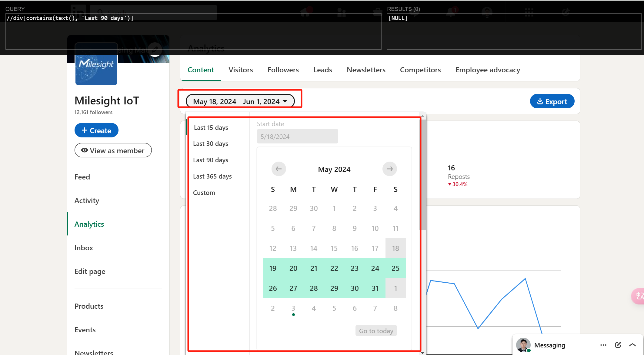Open the date range dropdown selector

(x=240, y=101)
